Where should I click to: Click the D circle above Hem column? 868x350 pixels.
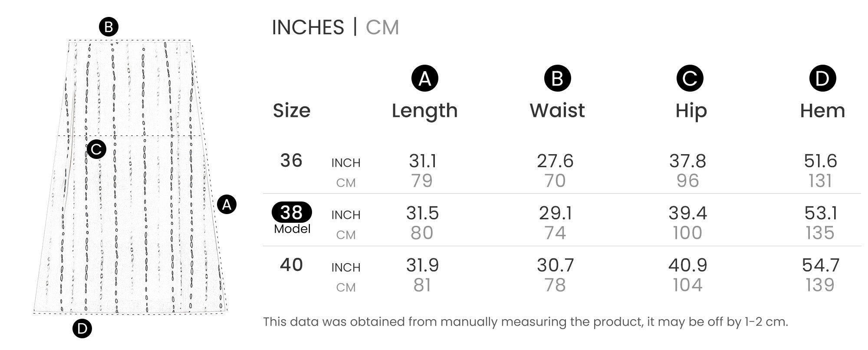click(822, 79)
